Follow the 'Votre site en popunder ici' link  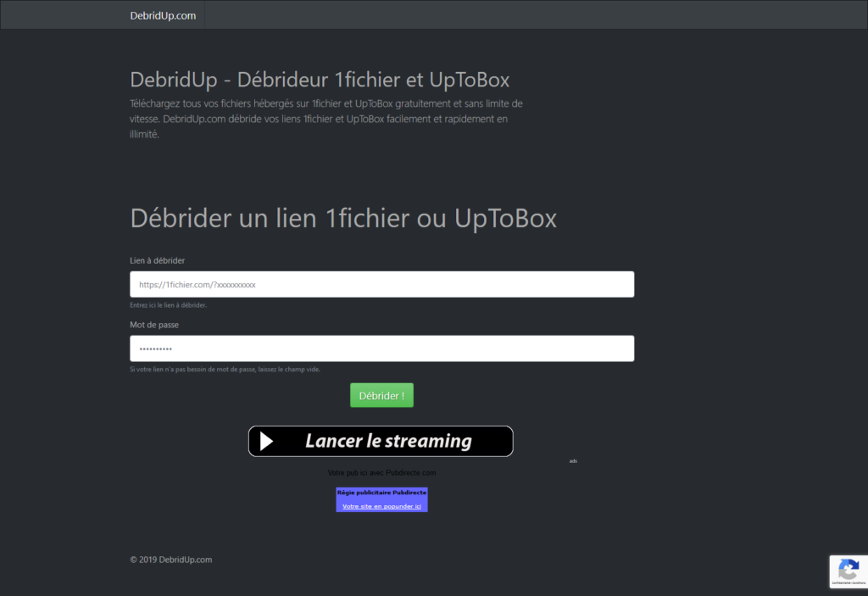[381, 506]
